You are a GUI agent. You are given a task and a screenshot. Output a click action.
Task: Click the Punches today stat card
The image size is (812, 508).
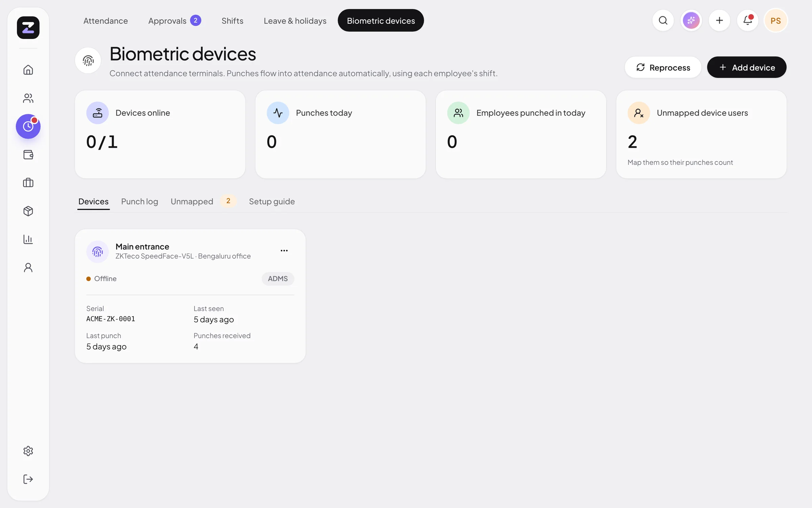coord(340,134)
